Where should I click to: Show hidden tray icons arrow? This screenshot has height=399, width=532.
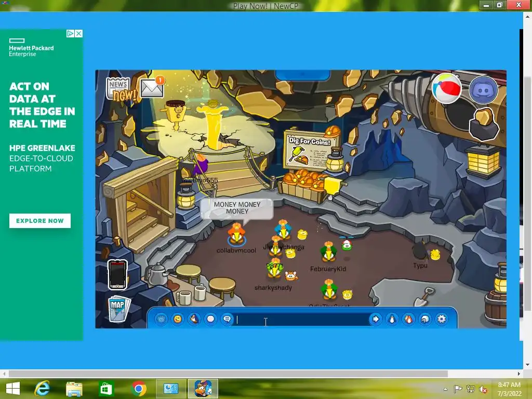(x=445, y=389)
